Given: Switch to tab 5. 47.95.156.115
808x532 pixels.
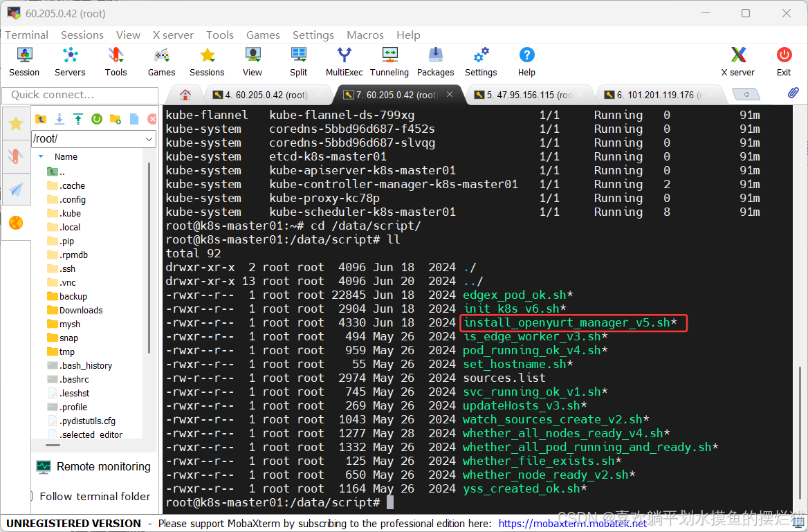Looking at the screenshot, I should coord(529,95).
